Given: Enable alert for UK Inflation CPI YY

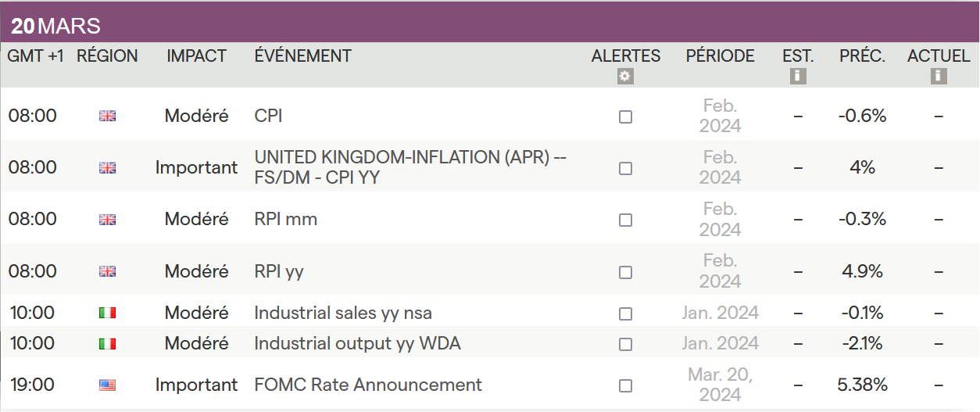Looking at the screenshot, I should click(625, 168).
